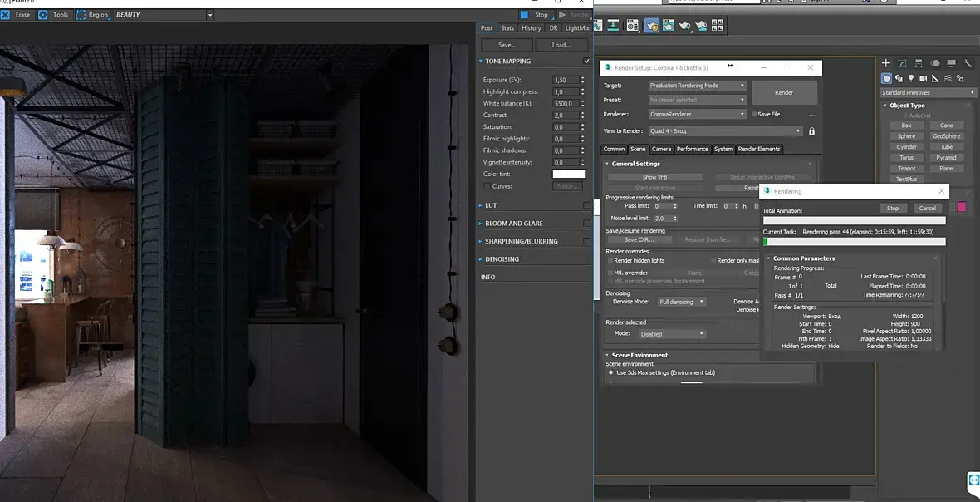
Task: Switch to the Camera tab in Render Setup
Action: click(x=661, y=149)
